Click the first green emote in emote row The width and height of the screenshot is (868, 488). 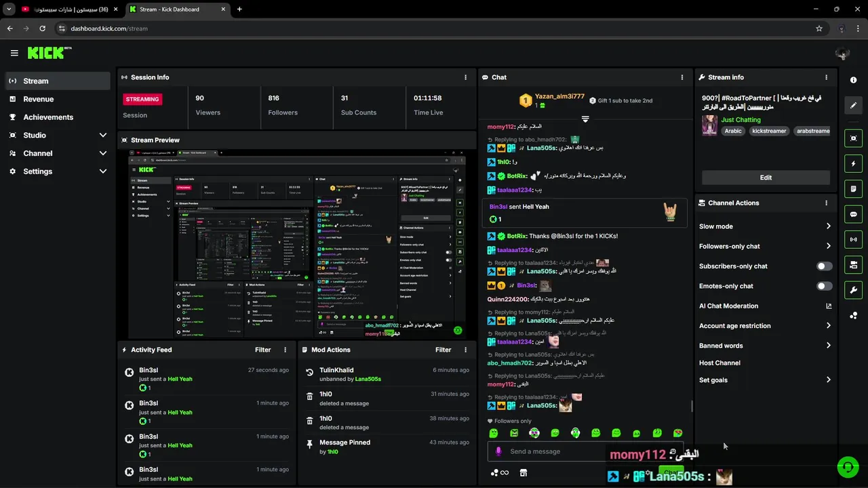coord(494,433)
